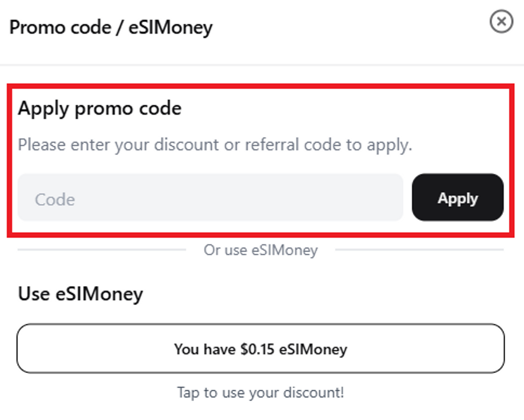Screen dimensions: 524x420
Task: Click the 'Tap to use your discount!' text
Action: [x=260, y=393]
